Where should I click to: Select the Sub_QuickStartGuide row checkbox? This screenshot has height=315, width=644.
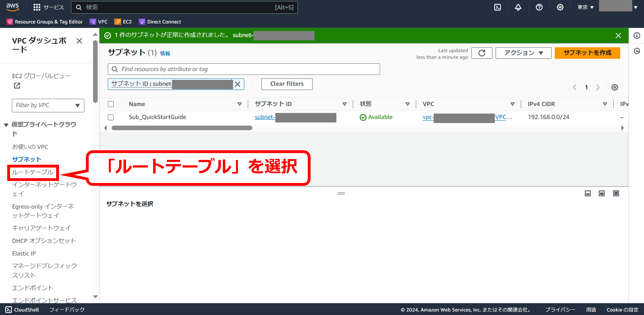pos(111,117)
